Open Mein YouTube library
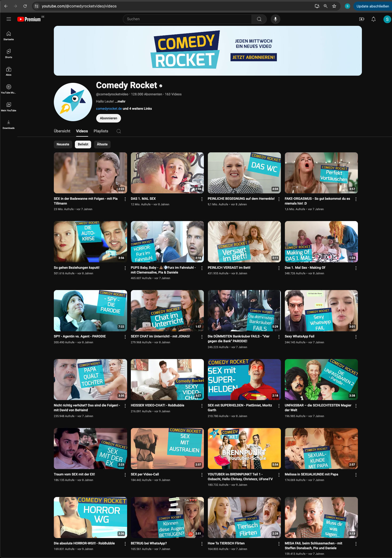Viewport: 392px width, 558px height. (x=9, y=107)
